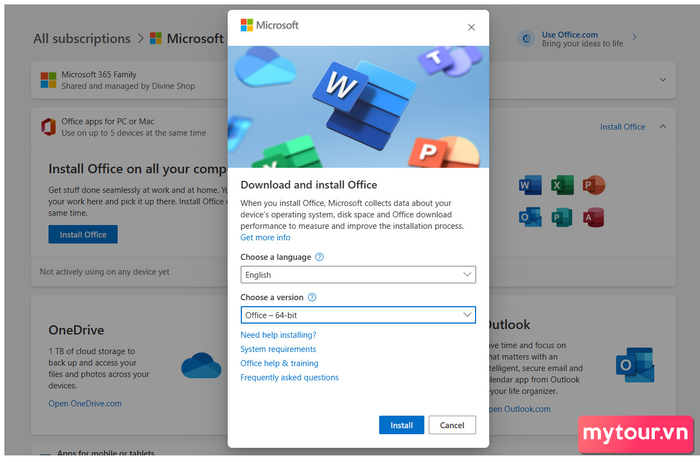Cancel the Download and install Office dialog
Screen dimensions: 700x462
coord(452,425)
